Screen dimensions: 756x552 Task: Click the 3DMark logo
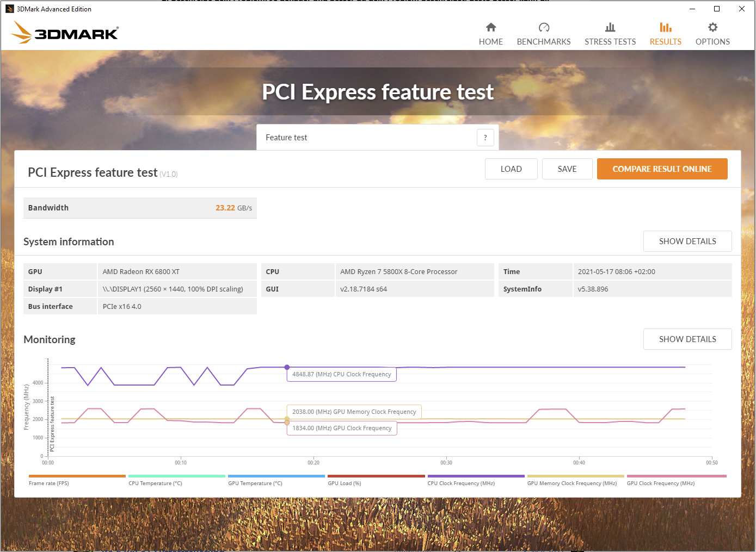(65, 33)
